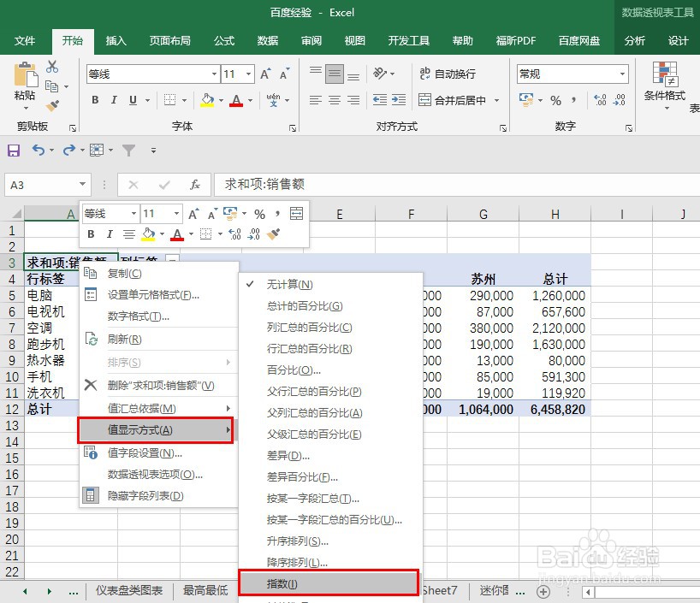Click the ribbon borders icon

click(169, 100)
